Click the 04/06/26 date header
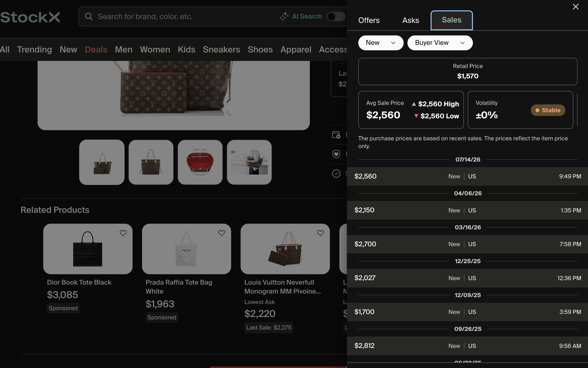Image resolution: width=588 pixels, height=368 pixels. tap(468, 193)
